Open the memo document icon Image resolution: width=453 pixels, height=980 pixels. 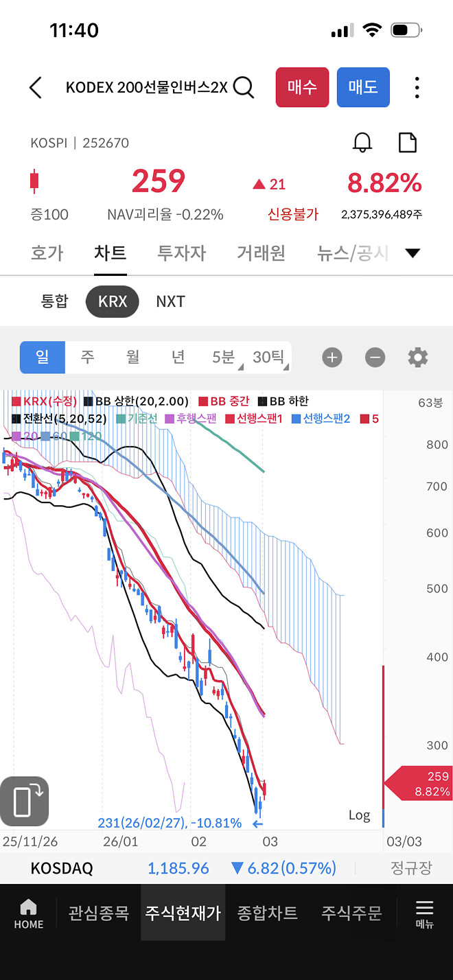[x=408, y=143]
